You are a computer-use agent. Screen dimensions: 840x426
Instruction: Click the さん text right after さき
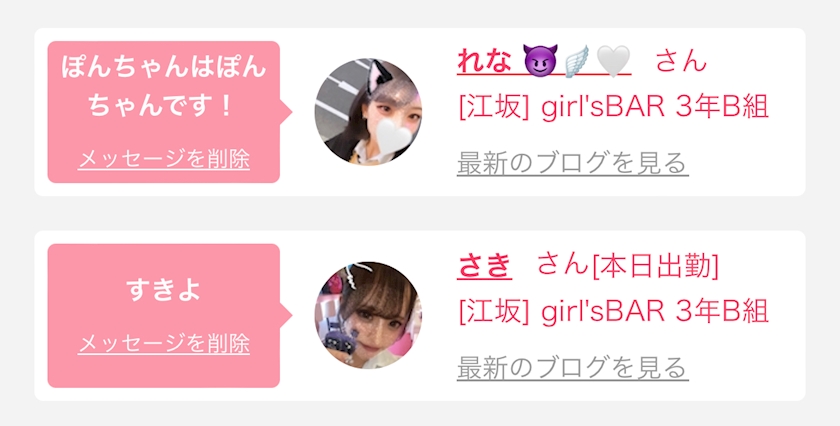click(562, 265)
